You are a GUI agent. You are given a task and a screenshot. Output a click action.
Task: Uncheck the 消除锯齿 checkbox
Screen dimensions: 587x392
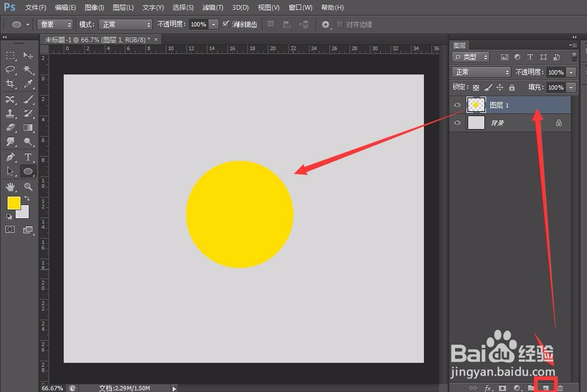click(225, 24)
